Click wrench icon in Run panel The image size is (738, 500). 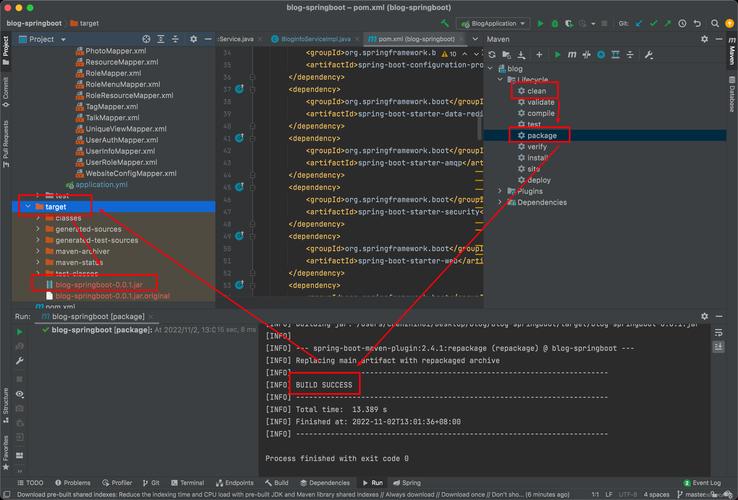19,361
